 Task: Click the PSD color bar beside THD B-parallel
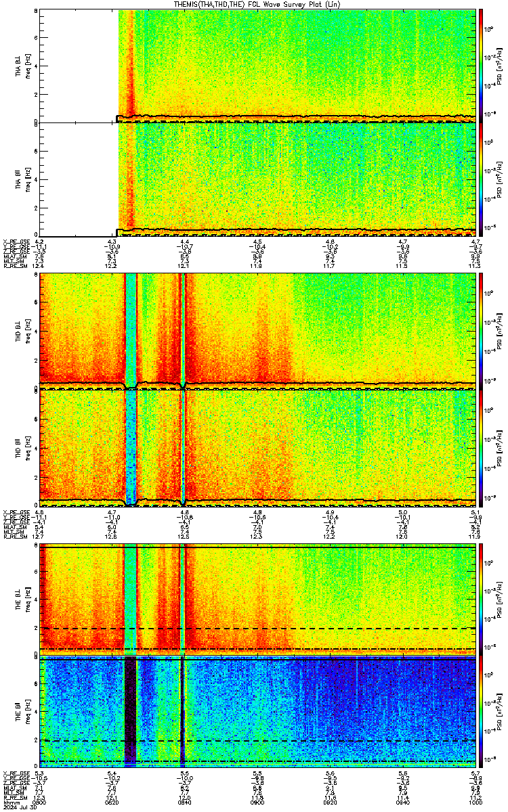(480, 447)
